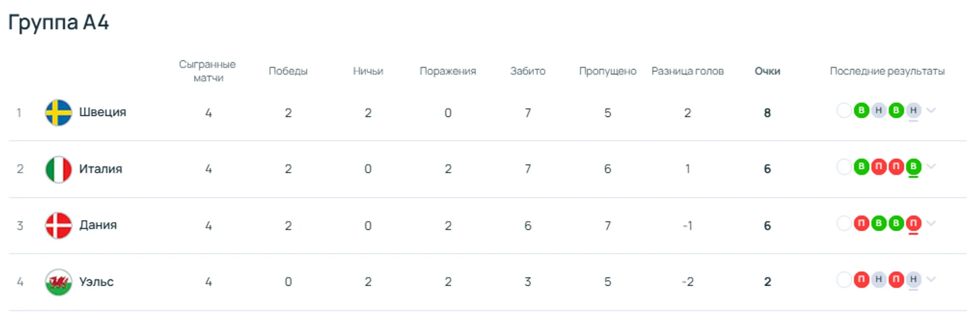Viewport: 980px width, 327px height.
Task: Click Italy's latest underlined win result badge
Action: point(913,167)
